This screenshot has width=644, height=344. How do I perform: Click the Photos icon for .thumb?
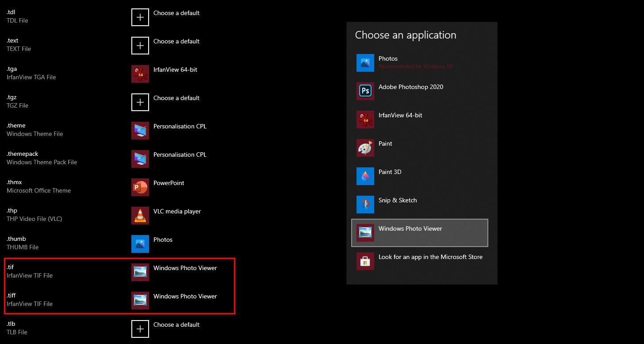140,244
